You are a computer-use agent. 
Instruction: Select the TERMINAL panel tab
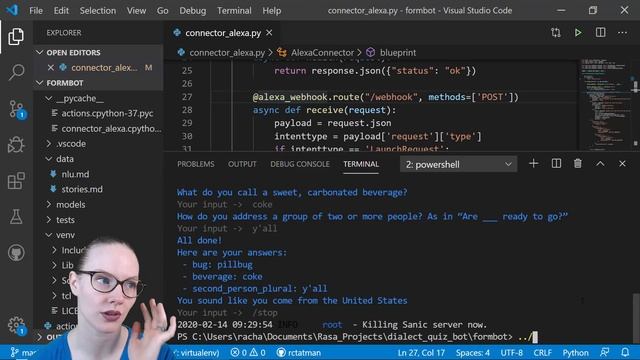(361, 164)
